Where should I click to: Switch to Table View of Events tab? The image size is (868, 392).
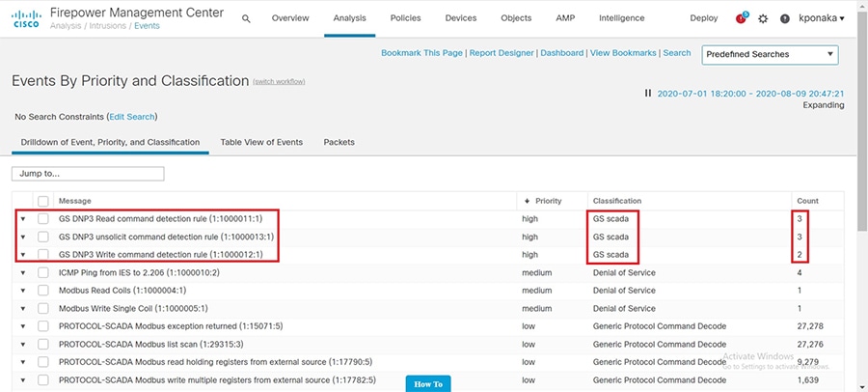coord(261,142)
